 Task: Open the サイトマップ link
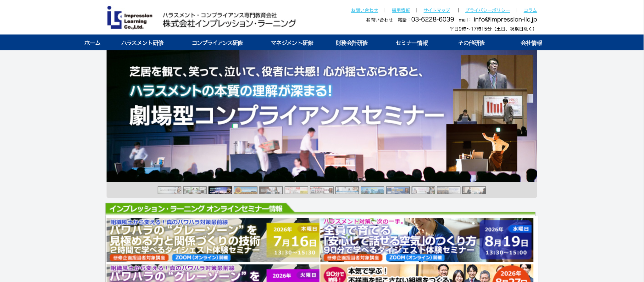(x=436, y=10)
